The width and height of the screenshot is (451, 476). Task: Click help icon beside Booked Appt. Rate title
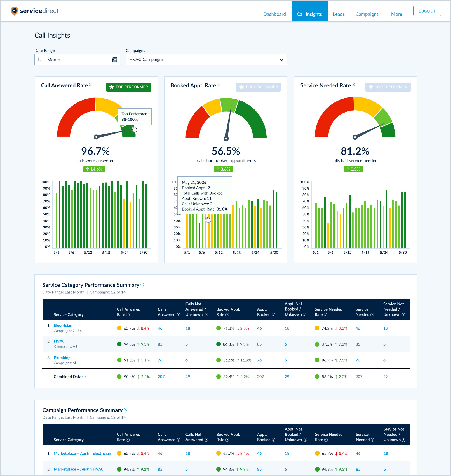219,85
